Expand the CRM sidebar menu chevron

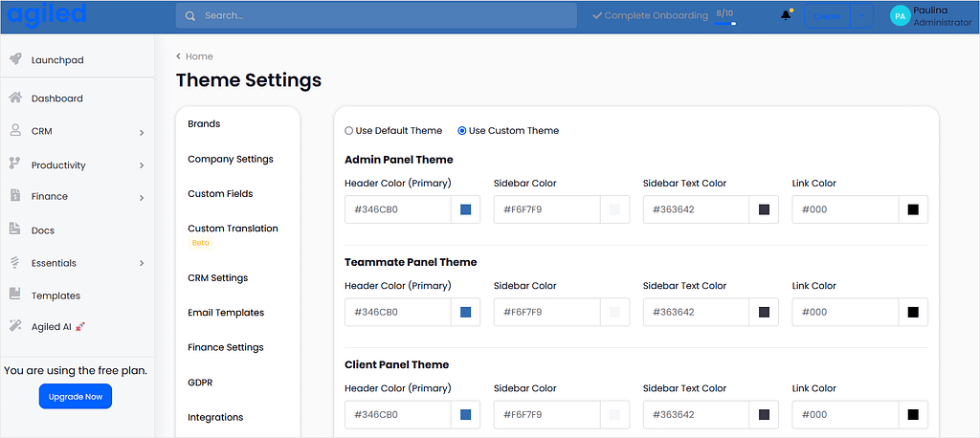coord(142,133)
